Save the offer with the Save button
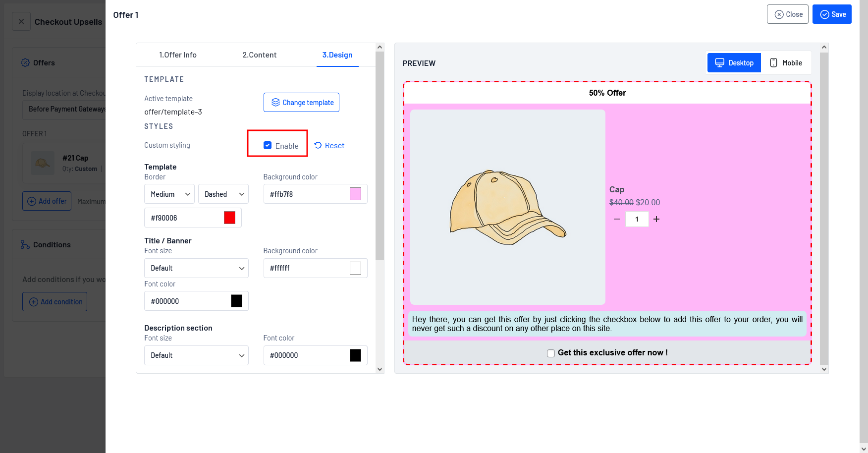This screenshot has width=868, height=453. (832, 14)
